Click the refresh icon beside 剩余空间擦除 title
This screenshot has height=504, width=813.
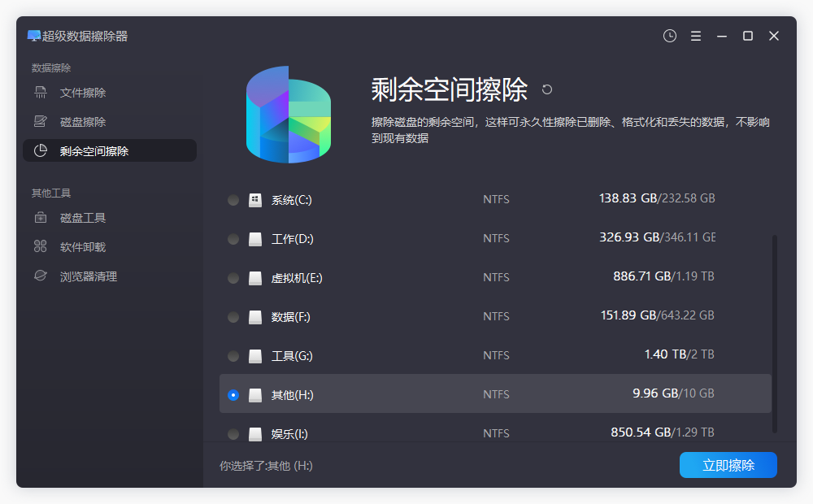546,89
